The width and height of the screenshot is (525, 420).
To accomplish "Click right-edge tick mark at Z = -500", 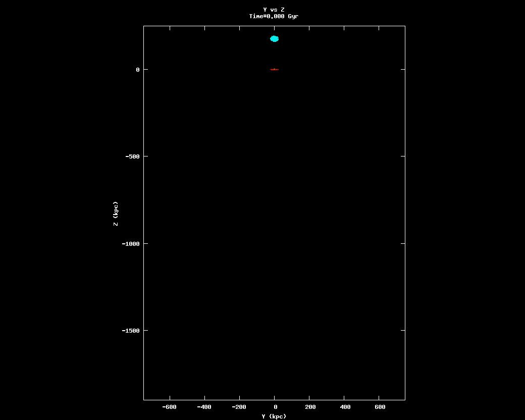I will click(403, 156).
